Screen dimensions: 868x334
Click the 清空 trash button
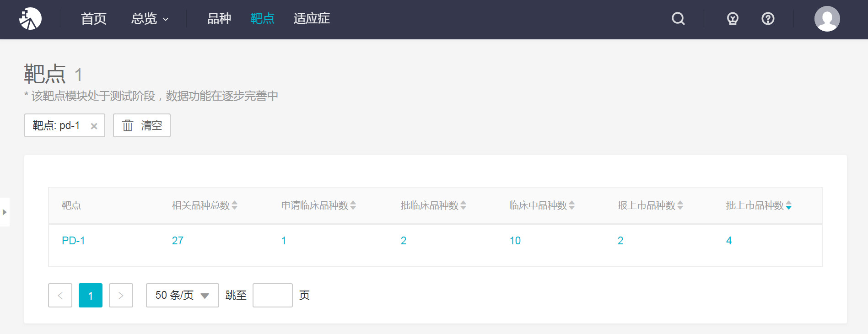[x=142, y=125]
